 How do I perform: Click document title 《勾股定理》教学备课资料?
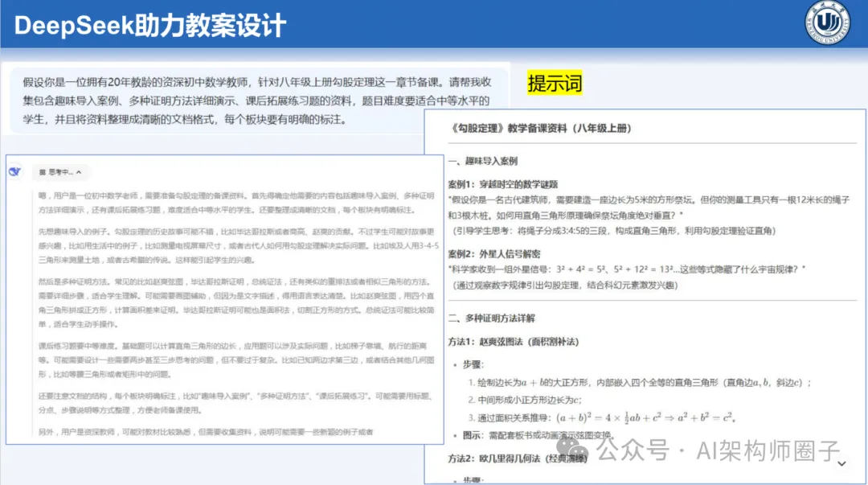(x=540, y=128)
